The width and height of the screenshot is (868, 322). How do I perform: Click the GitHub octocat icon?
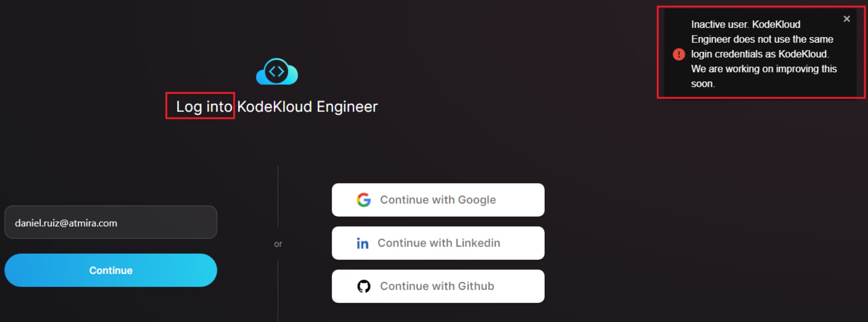(x=364, y=286)
